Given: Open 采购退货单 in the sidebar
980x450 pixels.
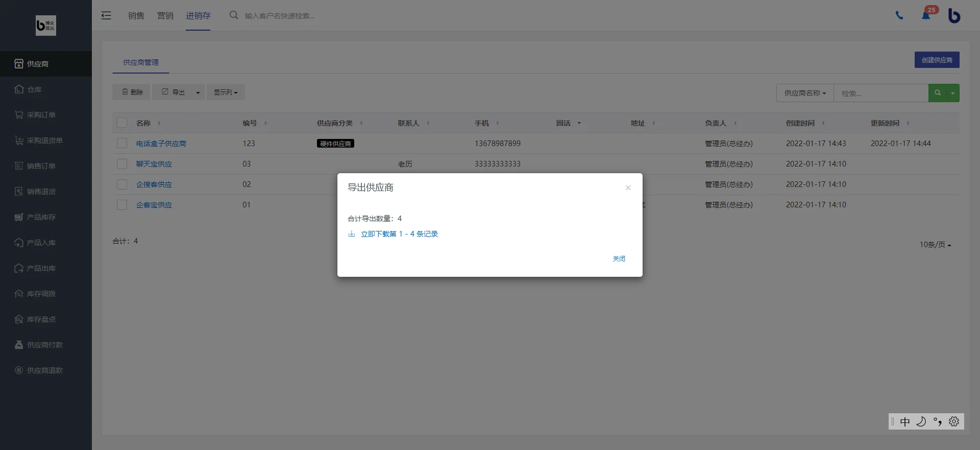Looking at the screenshot, I should click(46, 140).
